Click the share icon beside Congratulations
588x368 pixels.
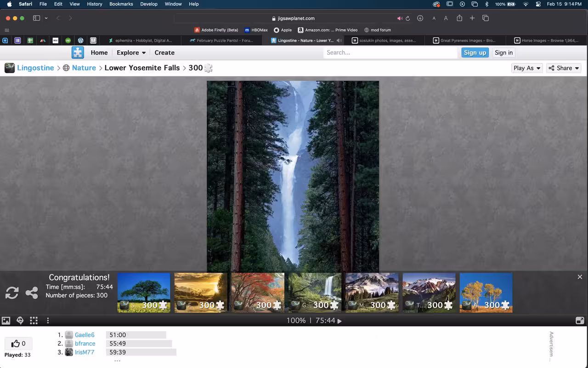click(32, 293)
